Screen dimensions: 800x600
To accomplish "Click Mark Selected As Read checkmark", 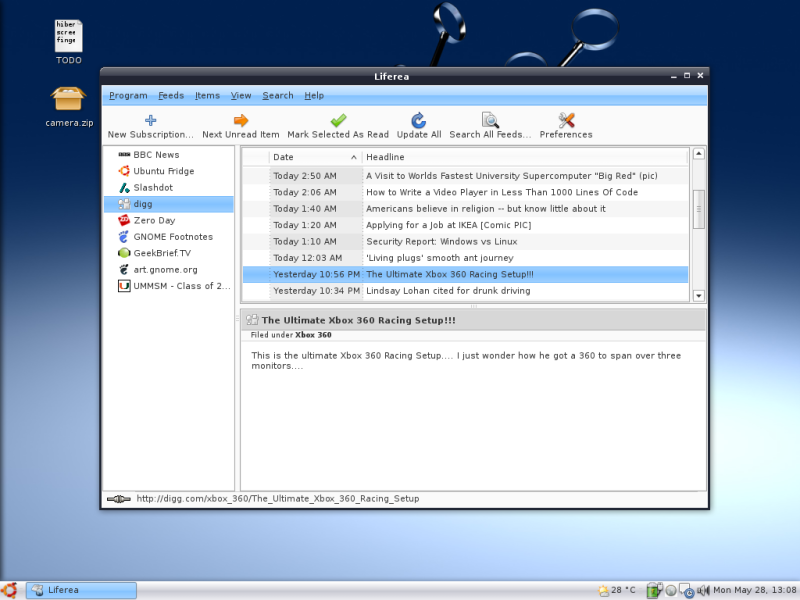I will (x=338, y=120).
